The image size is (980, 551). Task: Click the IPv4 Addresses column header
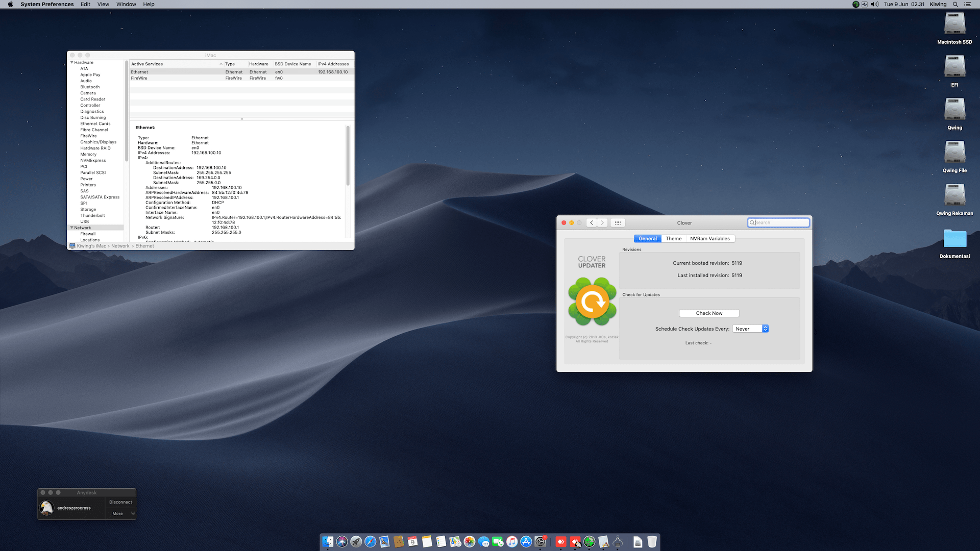pyautogui.click(x=335, y=64)
